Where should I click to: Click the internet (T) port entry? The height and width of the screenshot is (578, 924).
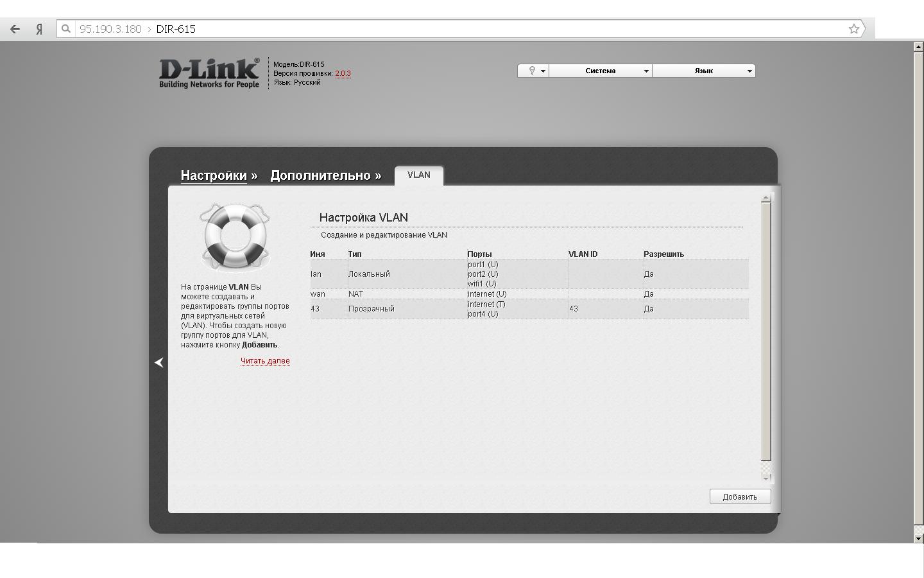486,304
